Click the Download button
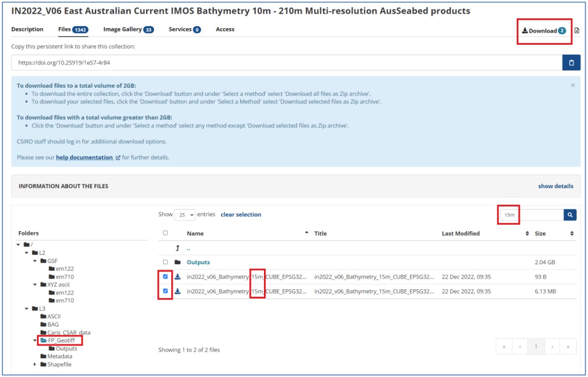Viewport: 588px width, 377px height. (544, 31)
